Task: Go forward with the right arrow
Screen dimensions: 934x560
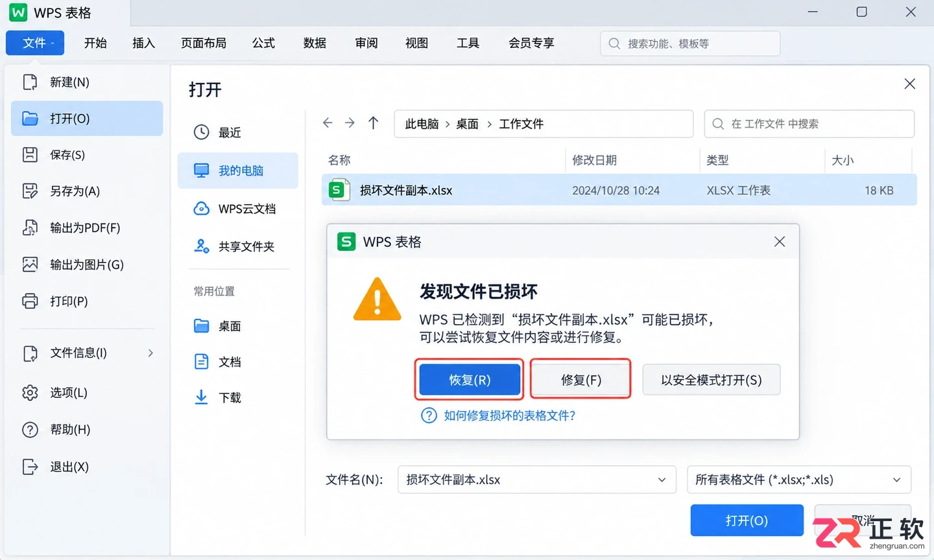Action: click(x=350, y=122)
